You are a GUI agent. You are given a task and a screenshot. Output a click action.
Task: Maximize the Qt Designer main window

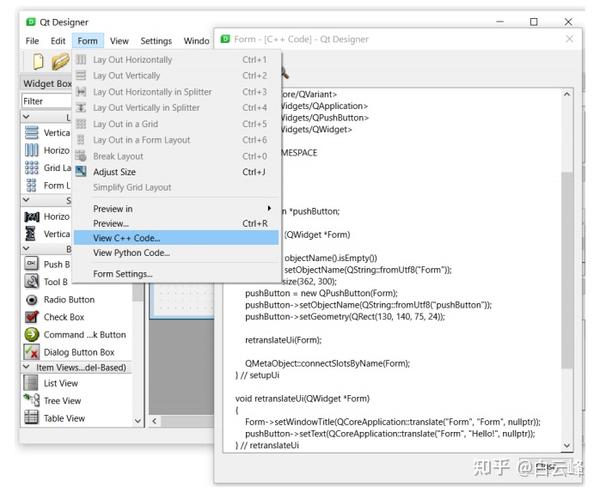click(534, 22)
